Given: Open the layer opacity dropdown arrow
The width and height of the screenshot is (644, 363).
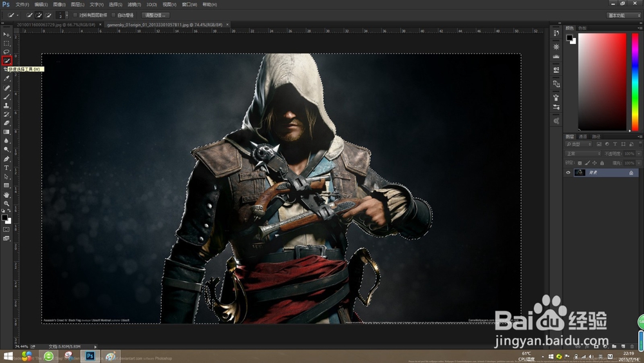Looking at the screenshot, I should click(639, 153).
